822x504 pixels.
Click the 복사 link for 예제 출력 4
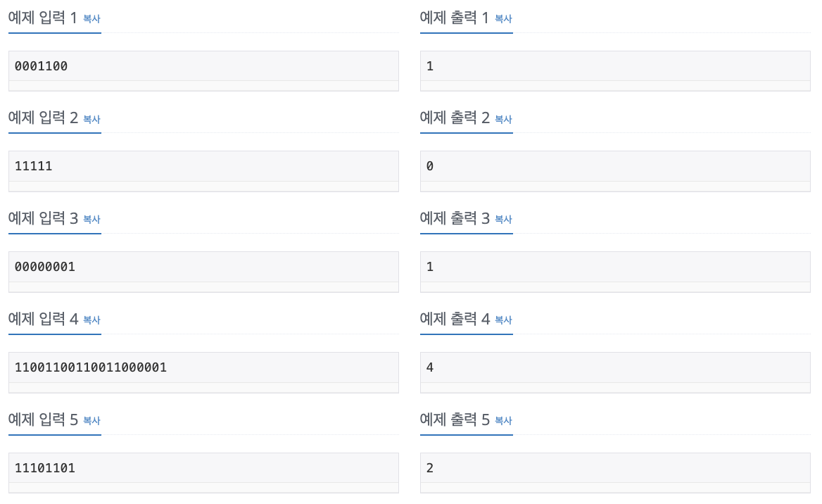pos(503,320)
